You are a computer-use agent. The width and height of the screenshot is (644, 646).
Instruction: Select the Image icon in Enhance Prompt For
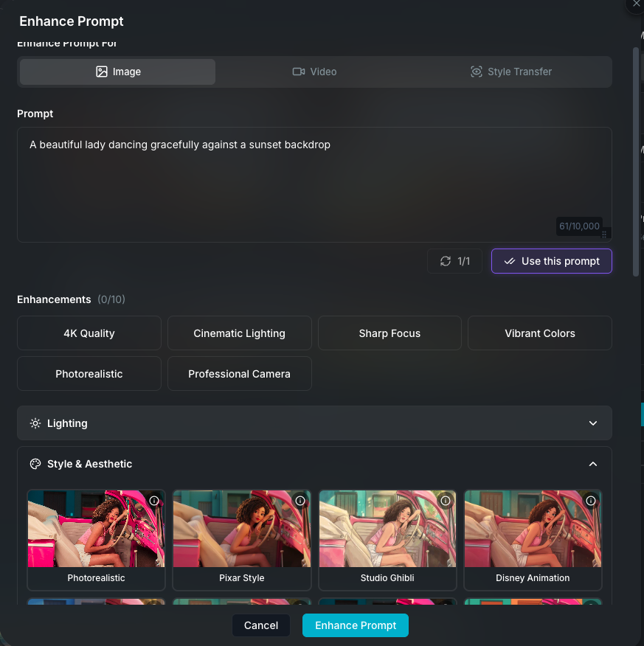100,72
